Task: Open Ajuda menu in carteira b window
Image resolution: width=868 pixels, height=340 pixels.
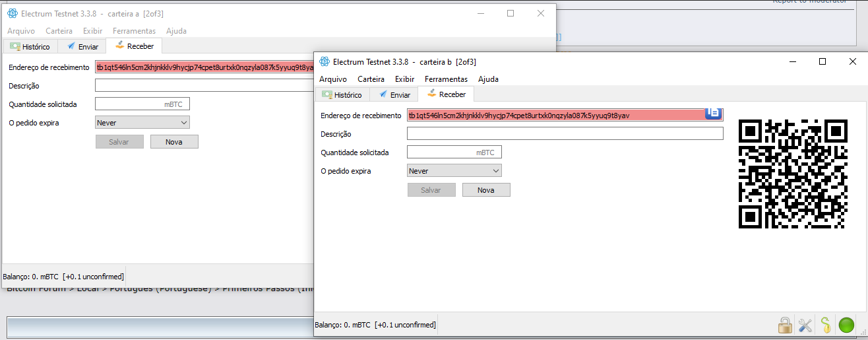Action: pos(488,79)
